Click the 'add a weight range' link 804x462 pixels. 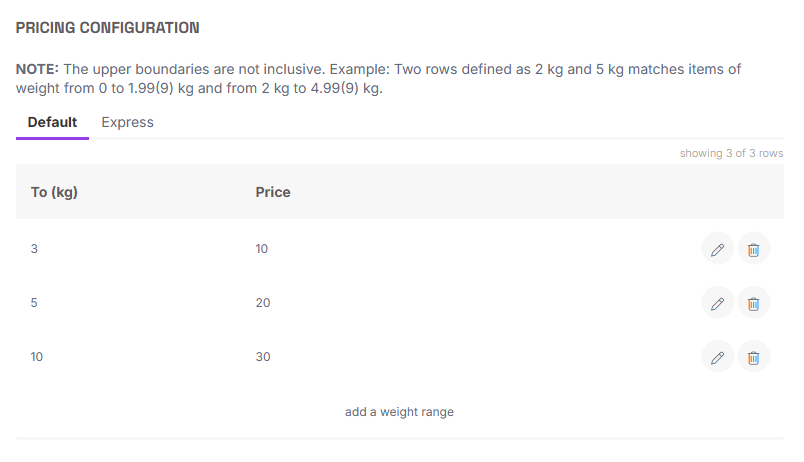point(399,412)
